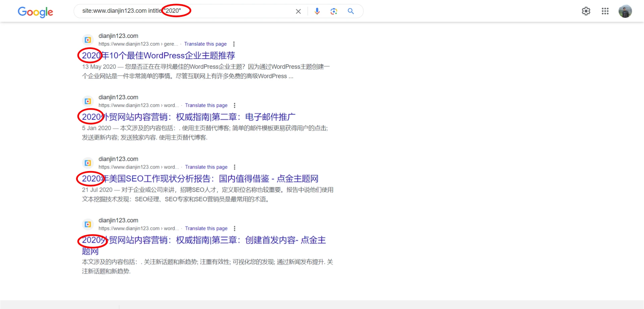The image size is (644, 309).
Task: Start voice search with the microphone icon
Action: click(x=317, y=11)
